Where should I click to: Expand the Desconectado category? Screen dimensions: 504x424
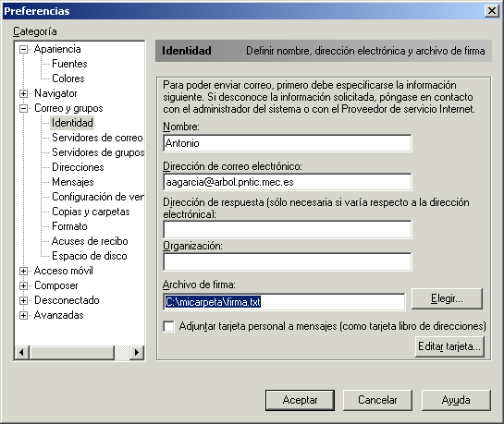[23, 300]
